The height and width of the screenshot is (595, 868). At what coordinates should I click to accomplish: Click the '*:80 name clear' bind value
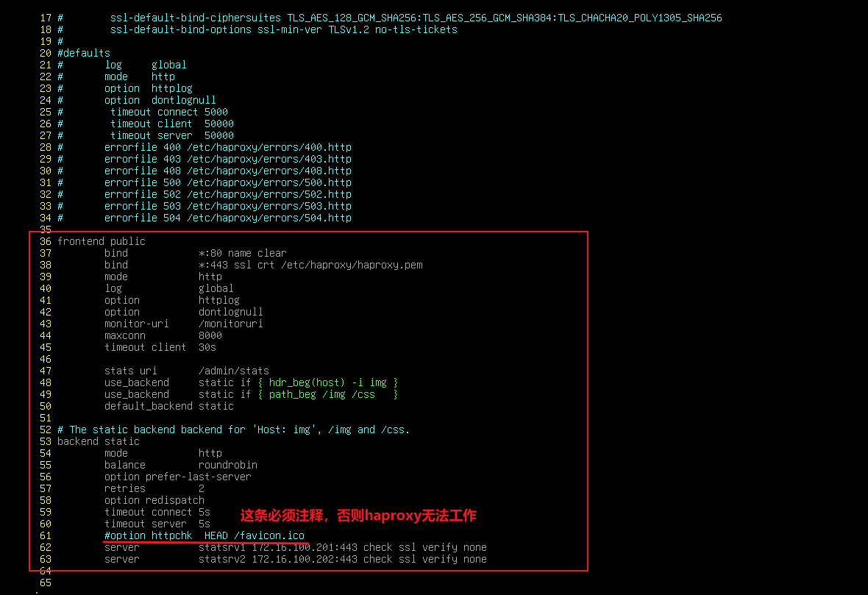click(x=242, y=253)
